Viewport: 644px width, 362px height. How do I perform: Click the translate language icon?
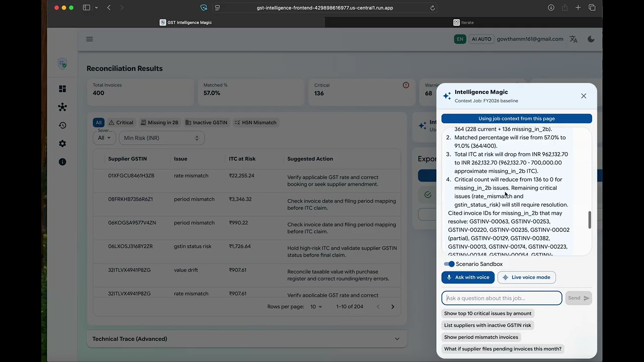click(574, 39)
